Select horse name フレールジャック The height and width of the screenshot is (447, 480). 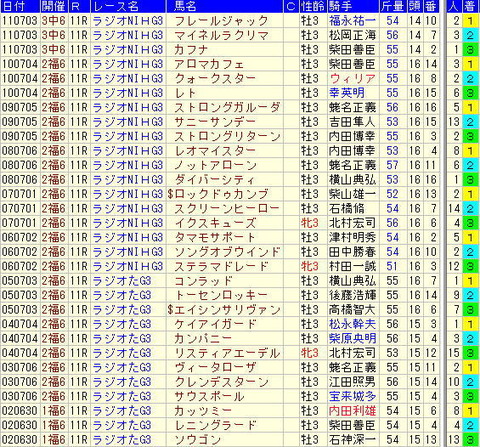click(x=221, y=21)
